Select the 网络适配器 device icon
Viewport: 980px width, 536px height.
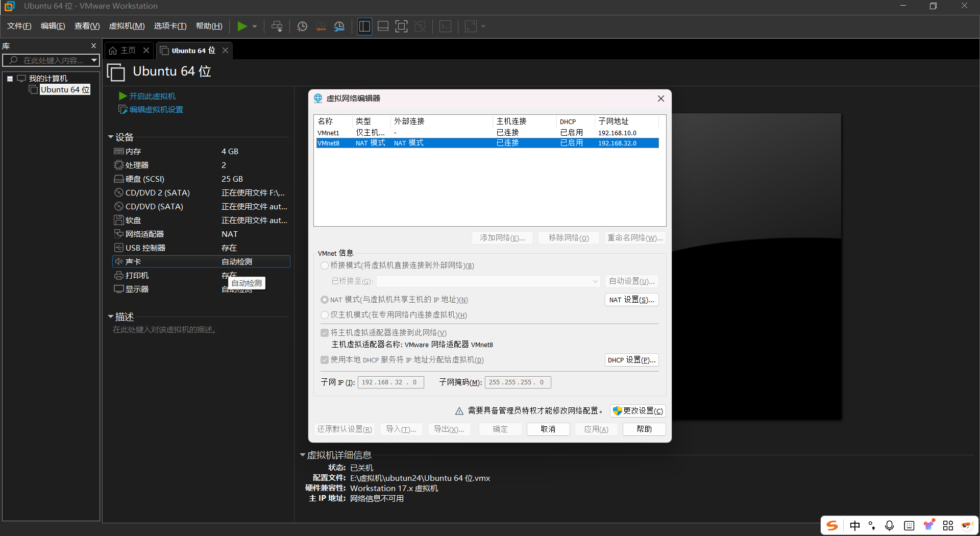(x=118, y=234)
